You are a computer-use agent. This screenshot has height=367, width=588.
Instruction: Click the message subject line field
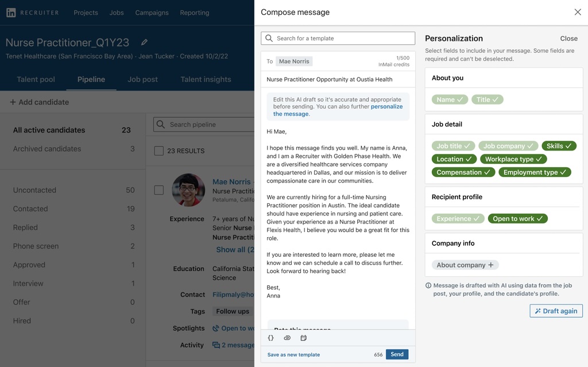coord(338,79)
